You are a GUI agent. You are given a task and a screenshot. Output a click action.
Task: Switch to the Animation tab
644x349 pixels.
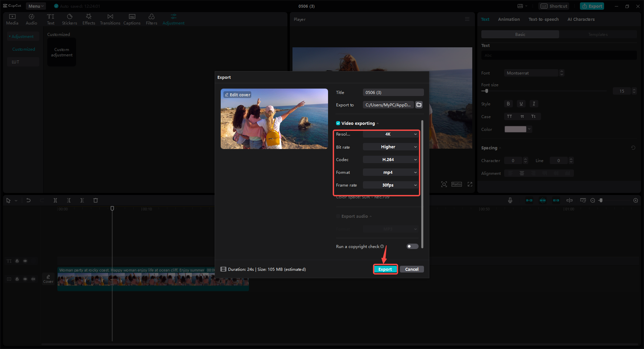509,19
